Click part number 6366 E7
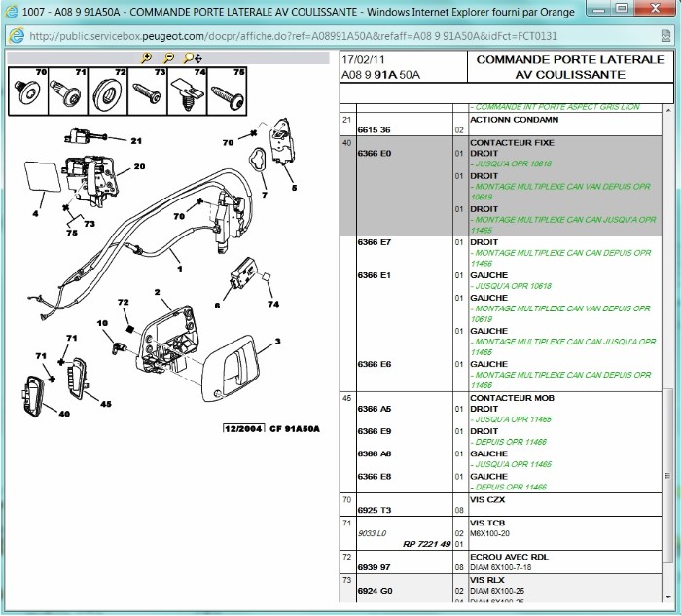This screenshot has width=681, height=616. tap(375, 242)
